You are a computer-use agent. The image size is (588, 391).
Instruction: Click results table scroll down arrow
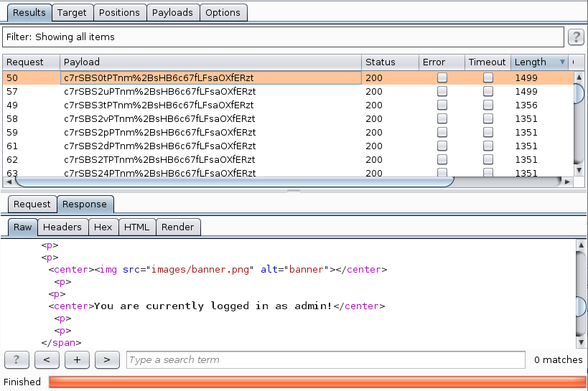pos(579,170)
